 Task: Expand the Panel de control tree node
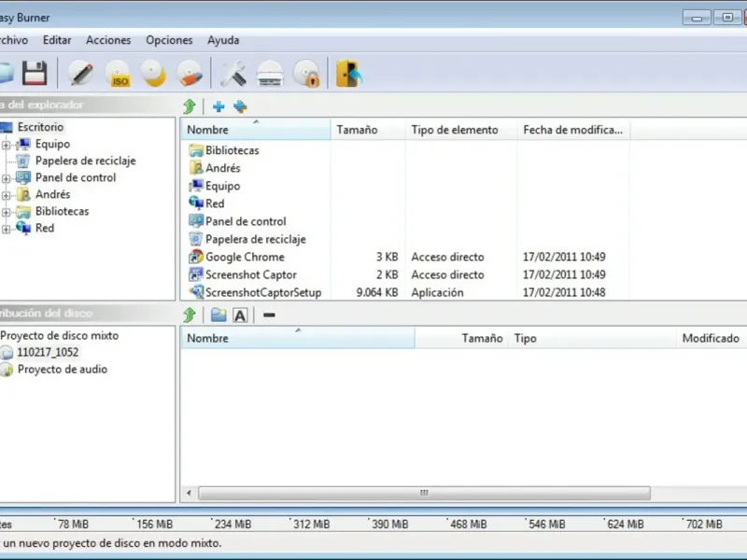7,178
